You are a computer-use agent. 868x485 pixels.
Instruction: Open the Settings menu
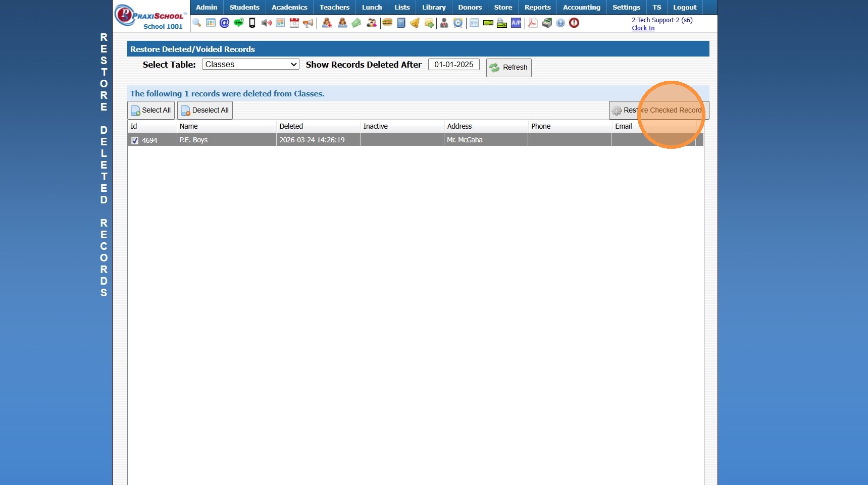pyautogui.click(x=626, y=7)
